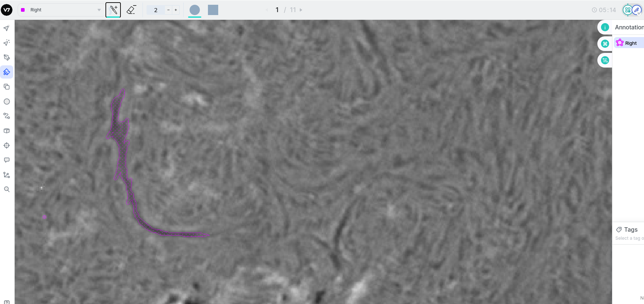Select the highlighted brush tool

[x=7, y=72]
